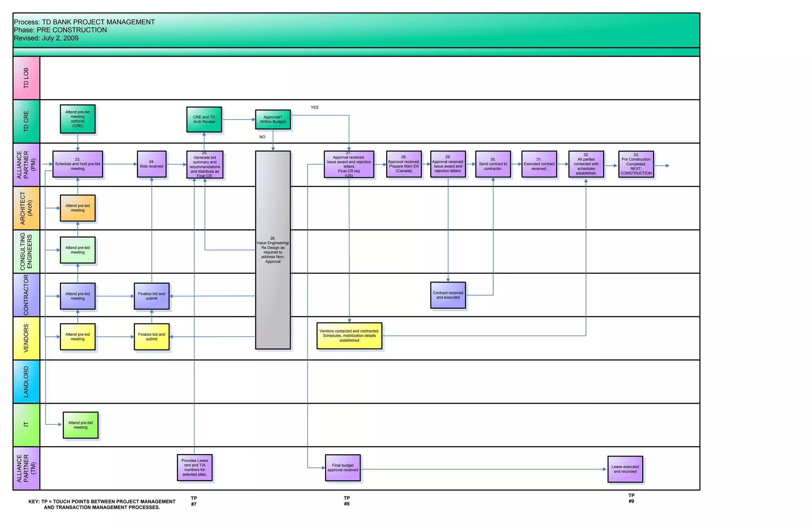The image size is (812, 525).
Task: Select the IT lane label
Action: point(26,425)
